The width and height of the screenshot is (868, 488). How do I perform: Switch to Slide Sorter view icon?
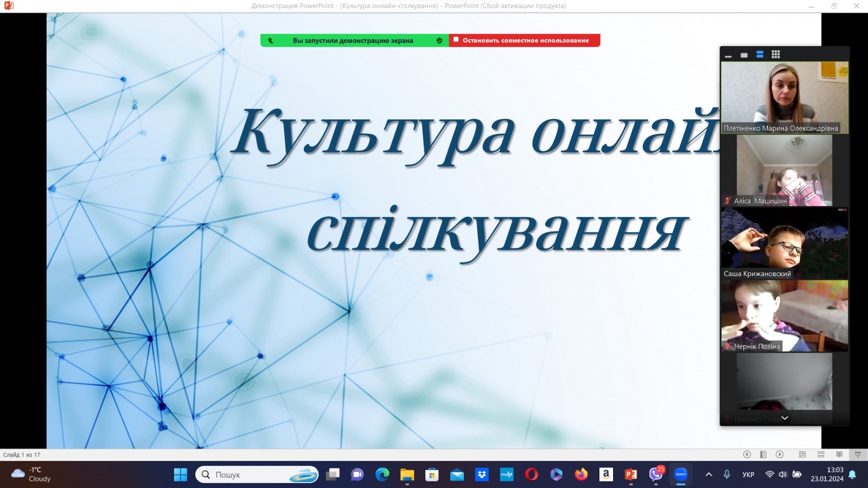click(x=821, y=454)
